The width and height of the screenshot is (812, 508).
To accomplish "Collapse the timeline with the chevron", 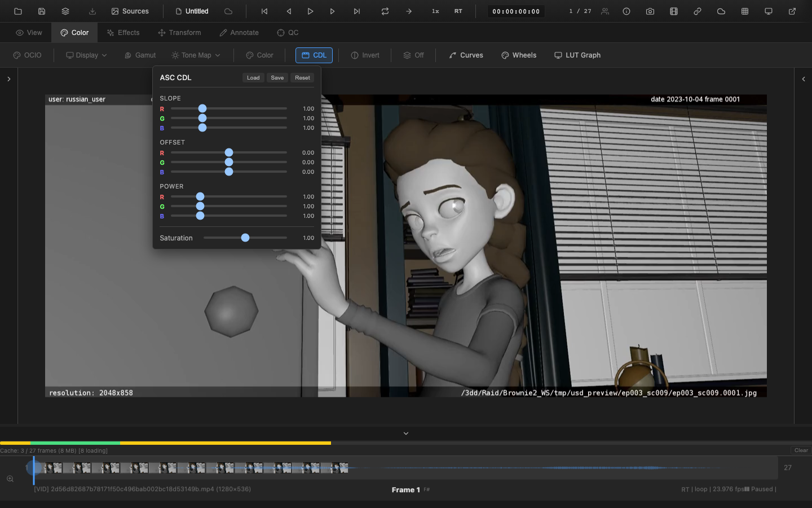I will click(406, 433).
